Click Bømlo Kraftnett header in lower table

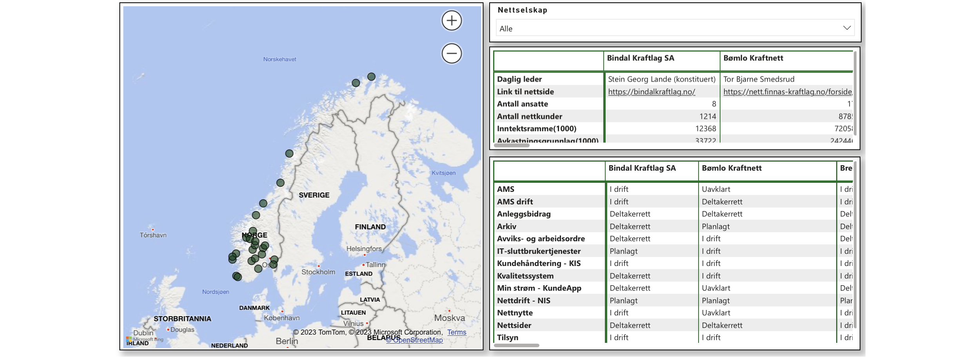(731, 168)
